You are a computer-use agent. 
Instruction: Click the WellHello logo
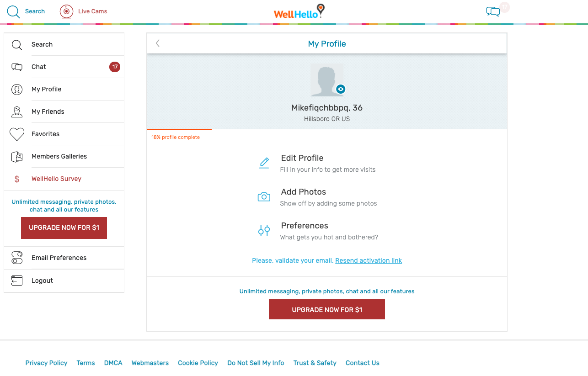(299, 11)
